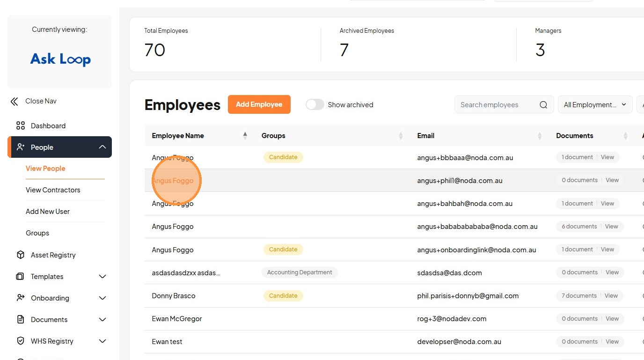Screen dimensions: 644x360
Task: Collapse the People menu chevron
Action: (102, 147)
